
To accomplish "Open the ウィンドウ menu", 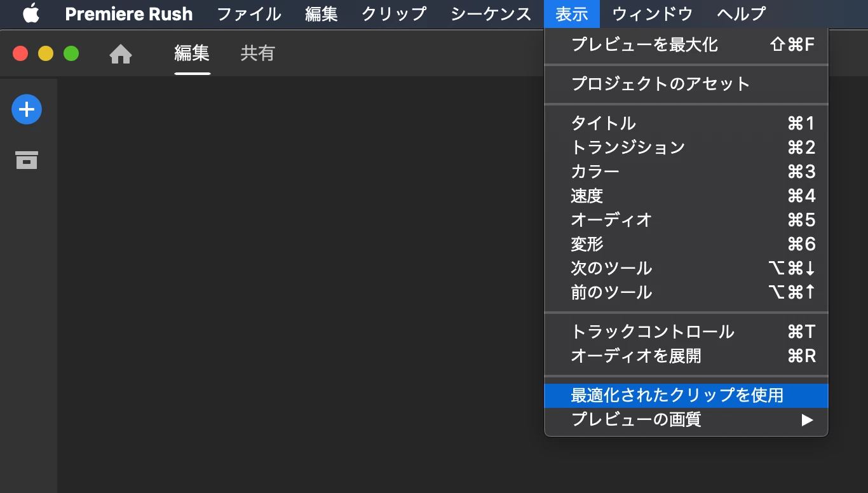I will (653, 14).
